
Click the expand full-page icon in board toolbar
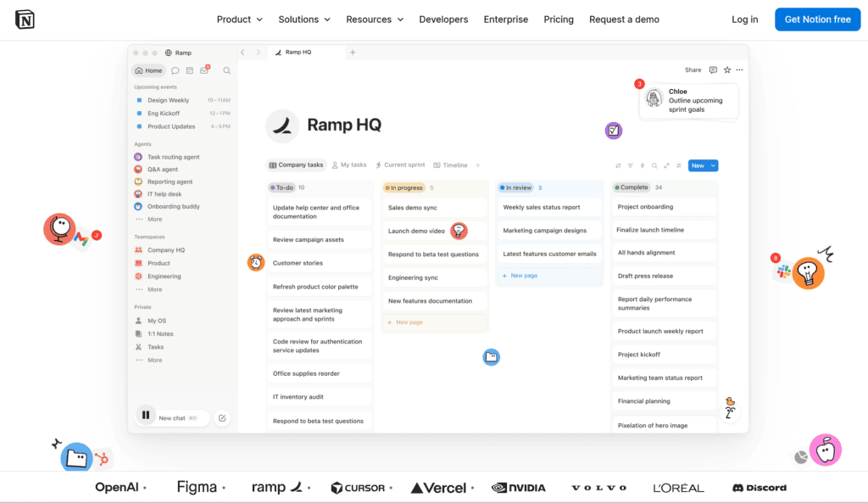(666, 165)
